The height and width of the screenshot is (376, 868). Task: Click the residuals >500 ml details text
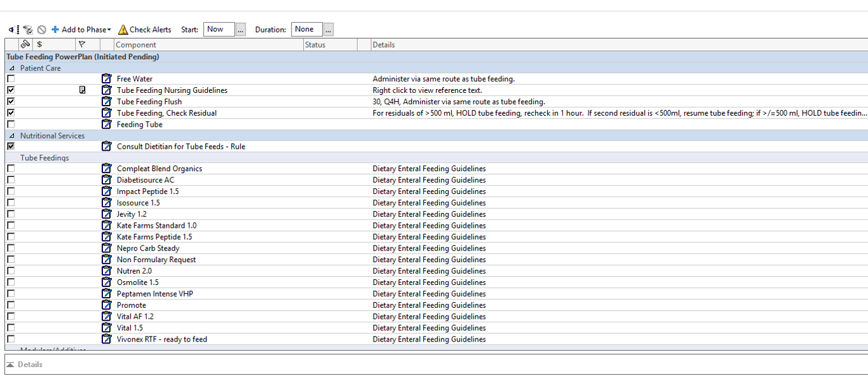(620, 113)
